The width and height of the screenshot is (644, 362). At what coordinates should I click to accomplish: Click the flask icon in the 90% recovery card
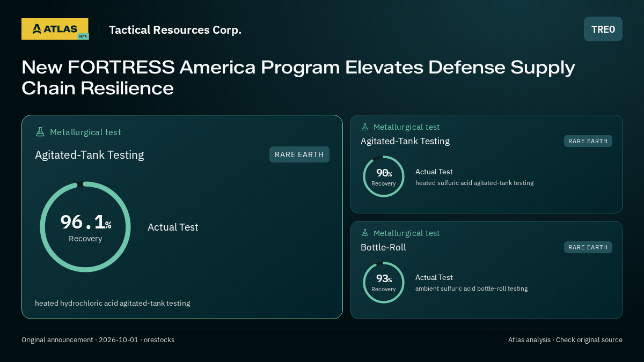point(365,127)
